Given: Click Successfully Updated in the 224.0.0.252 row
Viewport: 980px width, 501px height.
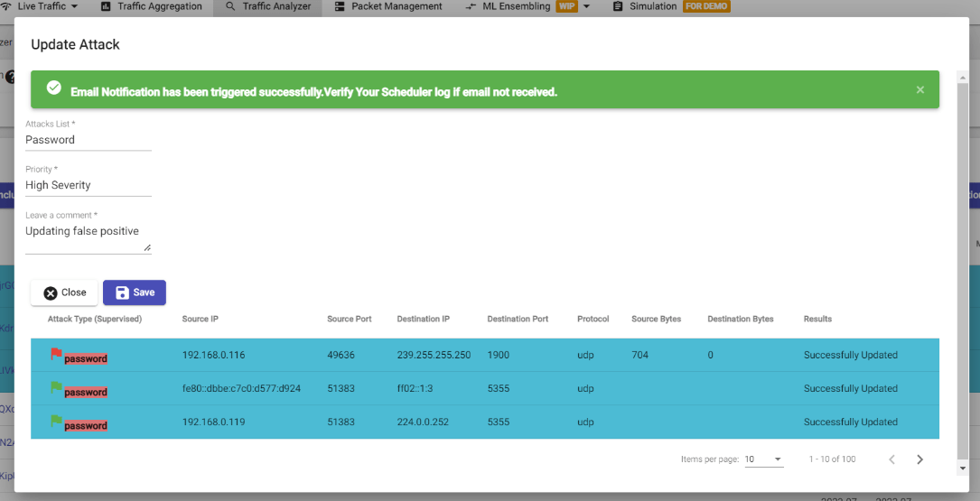Looking at the screenshot, I should point(851,422).
